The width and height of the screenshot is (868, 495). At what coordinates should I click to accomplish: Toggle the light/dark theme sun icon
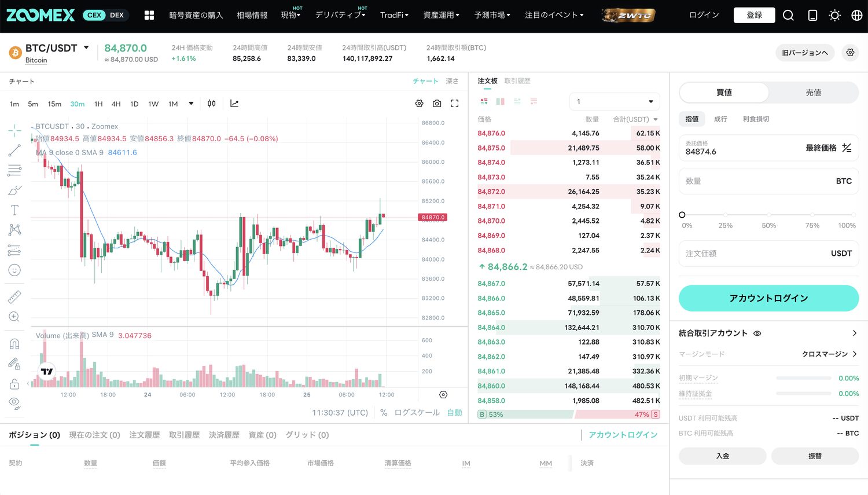coord(834,16)
